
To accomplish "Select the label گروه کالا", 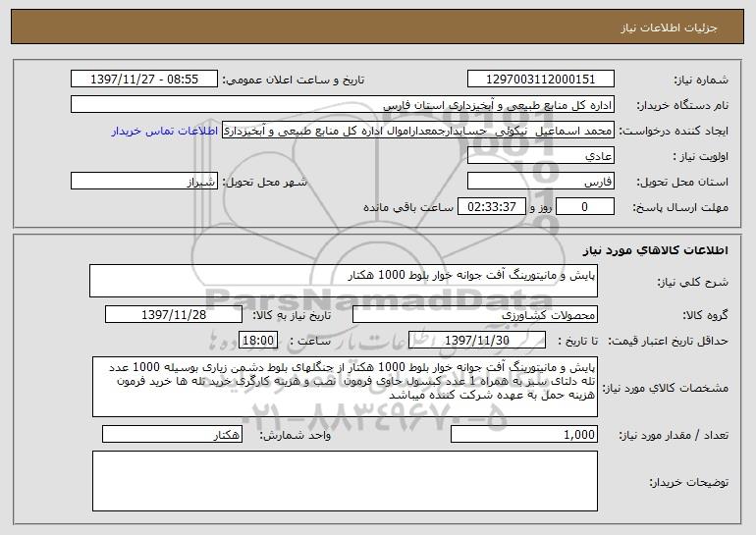I will tap(705, 315).
